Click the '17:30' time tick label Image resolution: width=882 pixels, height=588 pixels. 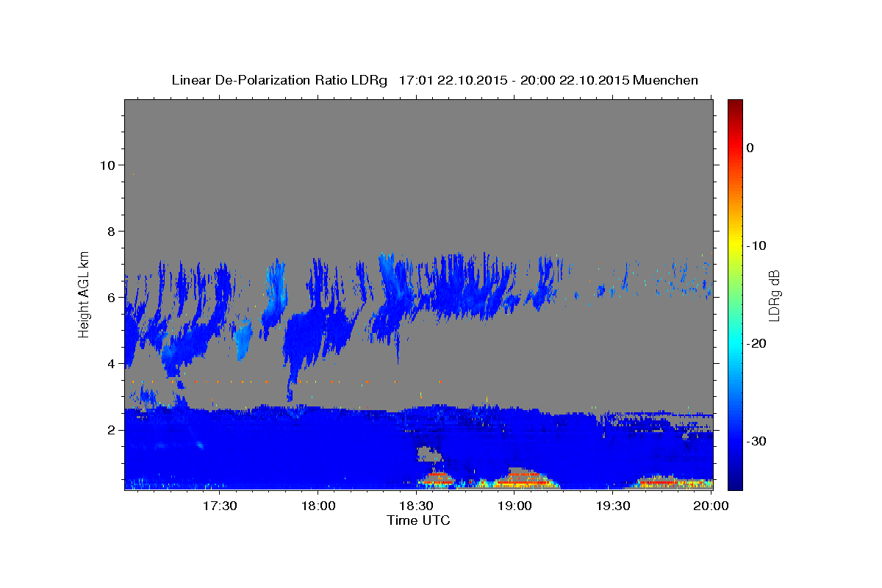[x=219, y=506]
